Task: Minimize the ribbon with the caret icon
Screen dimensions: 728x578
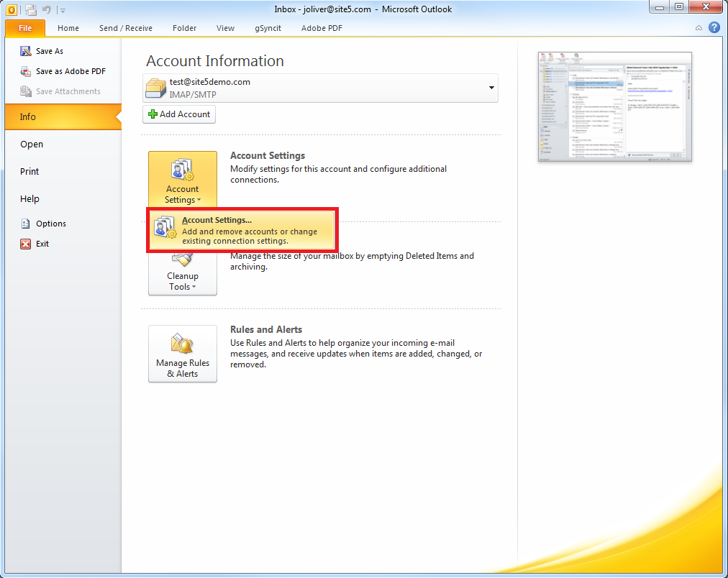Action: click(699, 28)
